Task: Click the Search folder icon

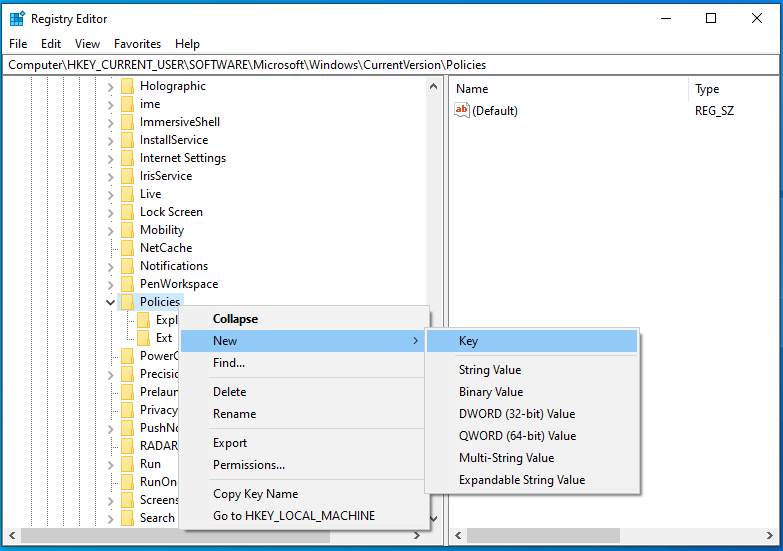Action: point(127,518)
